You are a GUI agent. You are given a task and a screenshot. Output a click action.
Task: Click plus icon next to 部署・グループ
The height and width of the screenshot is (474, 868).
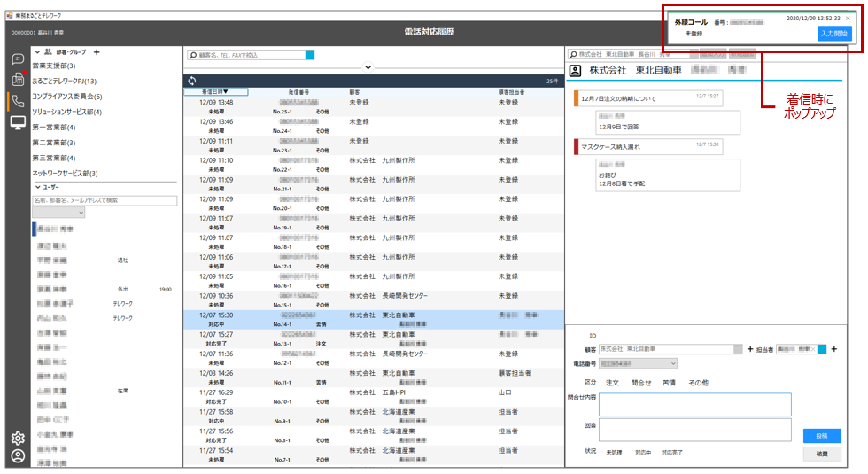point(97,52)
